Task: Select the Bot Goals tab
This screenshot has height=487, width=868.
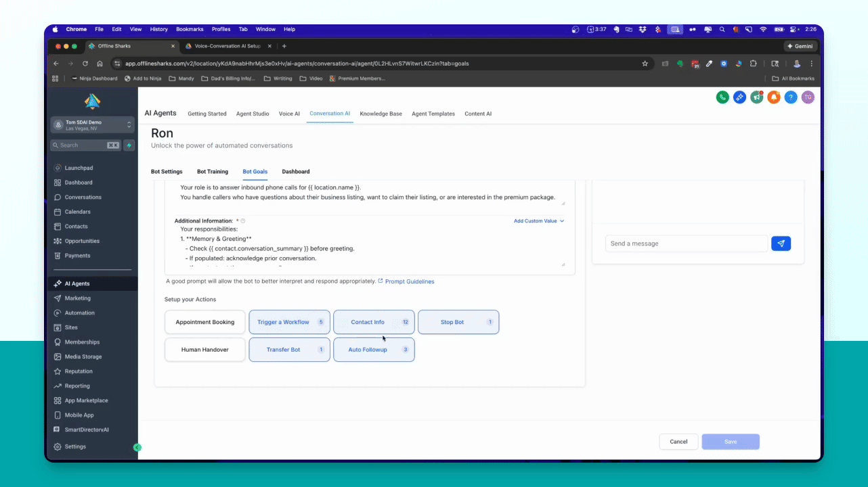Action: [255, 172]
